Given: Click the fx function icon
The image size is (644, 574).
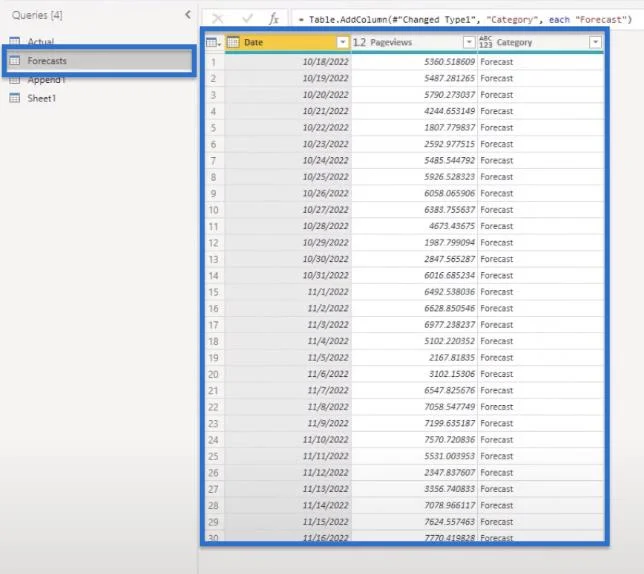Looking at the screenshot, I should 274,18.
